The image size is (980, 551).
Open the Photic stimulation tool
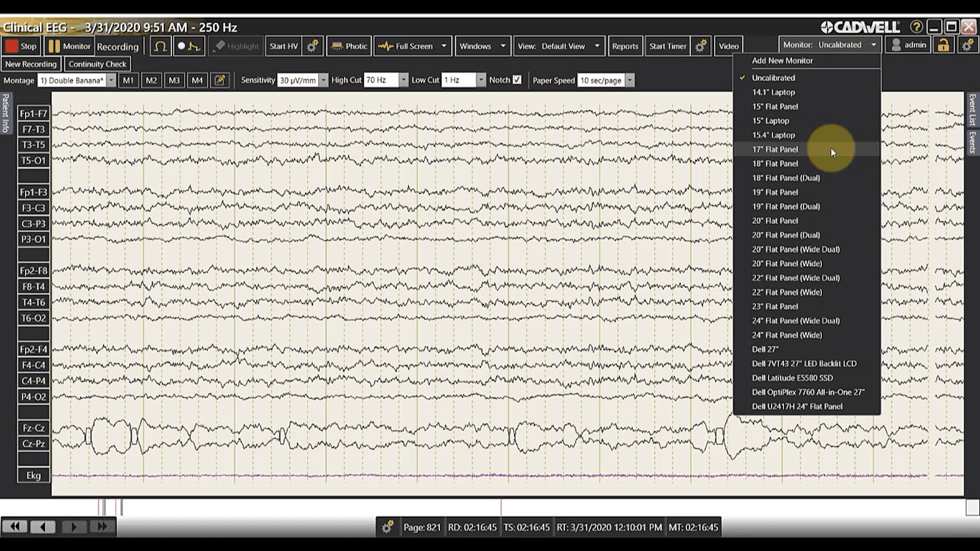tap(349, 45)
